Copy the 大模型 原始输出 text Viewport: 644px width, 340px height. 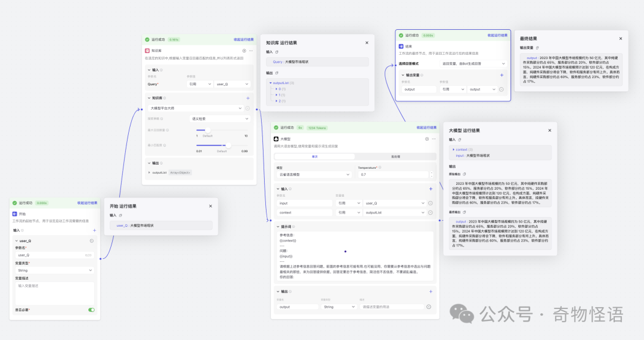tap(463, 174)
